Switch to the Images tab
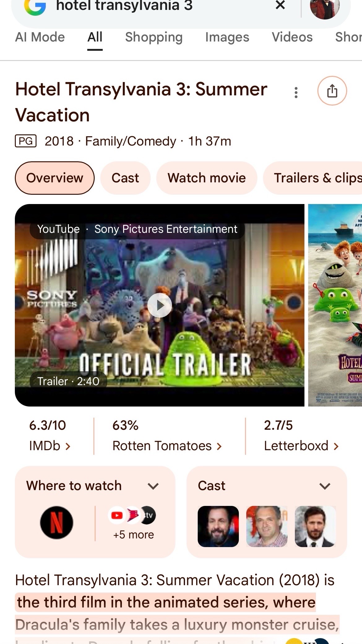Viewport: 362px width, 644px height. [227, 37]
